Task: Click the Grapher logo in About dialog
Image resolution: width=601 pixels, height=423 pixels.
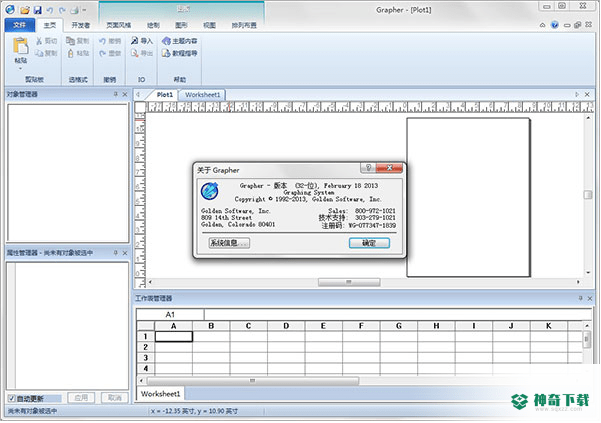Action: (x=210, y=191)
